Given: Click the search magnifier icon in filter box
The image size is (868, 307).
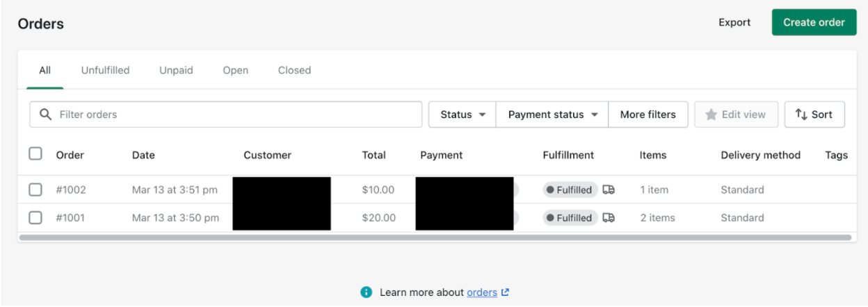Looking at the screenshot, I should coord(46,115).
